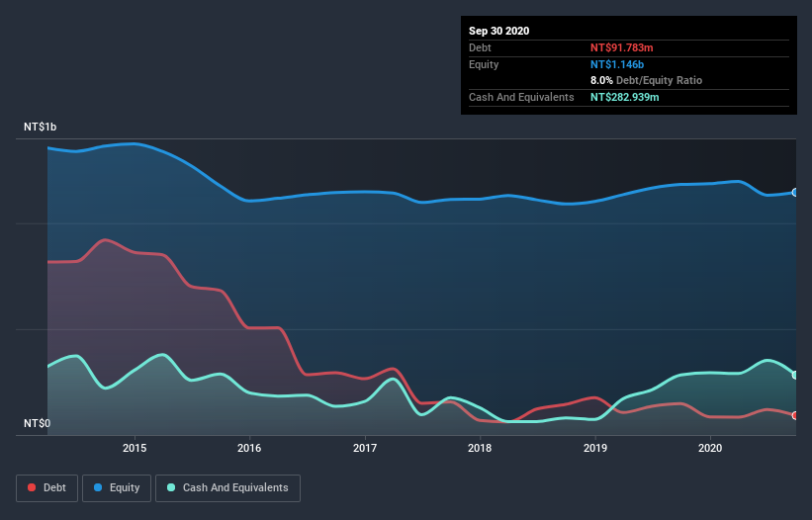Screen dimensions: 812x520
Task: Click the NT$282.939m cash value
Action: [624, 97]
